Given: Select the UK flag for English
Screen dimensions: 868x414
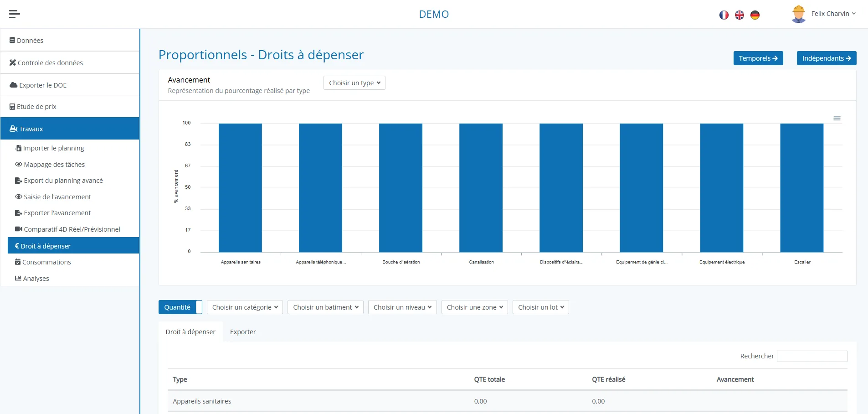Looking at the screenshot, I should click(x=739, y=15).
